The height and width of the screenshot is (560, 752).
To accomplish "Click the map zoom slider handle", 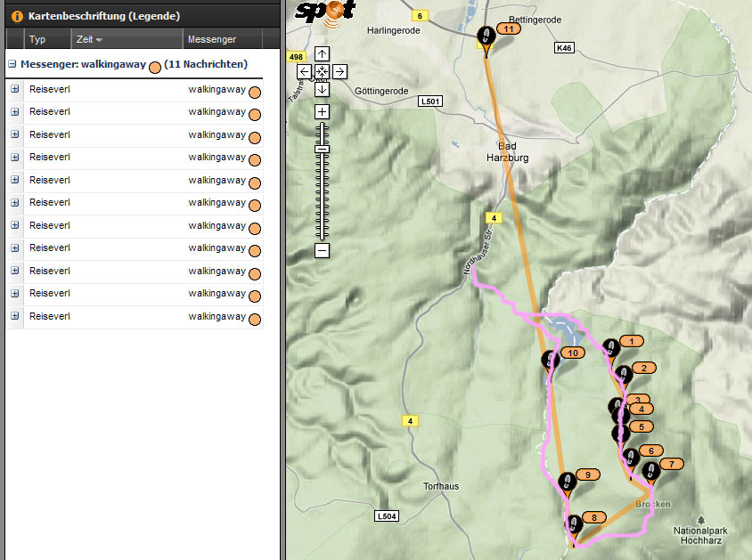I will pyautogui.click(x=323, y=150).
